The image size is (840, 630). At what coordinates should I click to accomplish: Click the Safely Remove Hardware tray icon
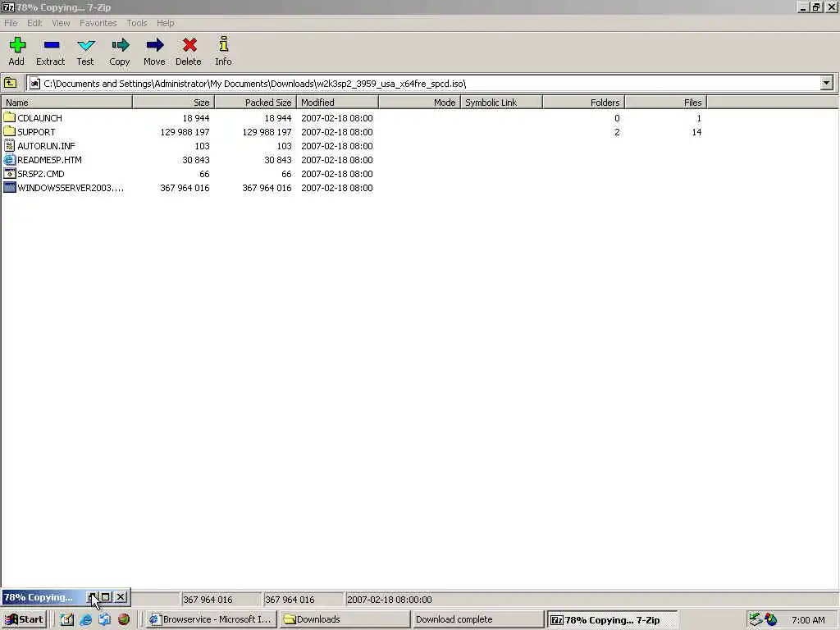[x=755, y=619]
